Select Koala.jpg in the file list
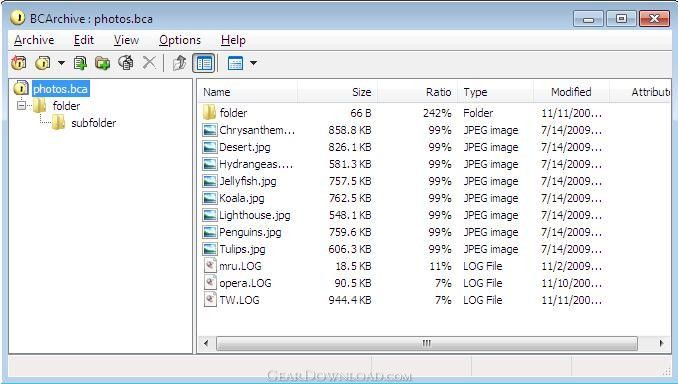This screenshot has width=678, height=384. 242,198
